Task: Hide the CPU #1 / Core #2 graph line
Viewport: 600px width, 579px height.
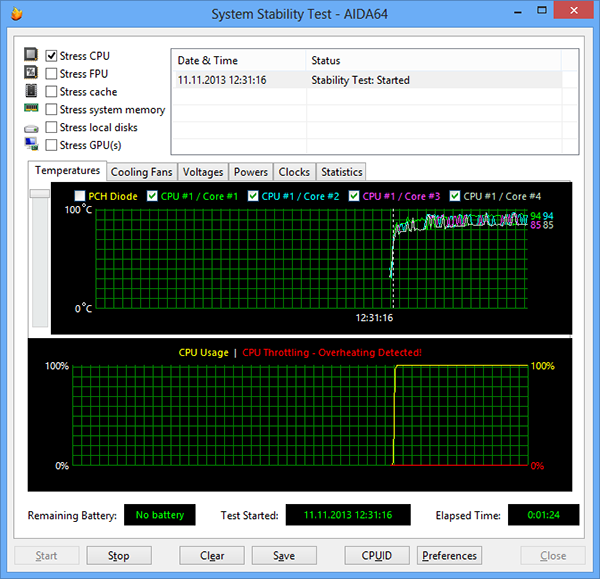Action: (x=253, y=196)
